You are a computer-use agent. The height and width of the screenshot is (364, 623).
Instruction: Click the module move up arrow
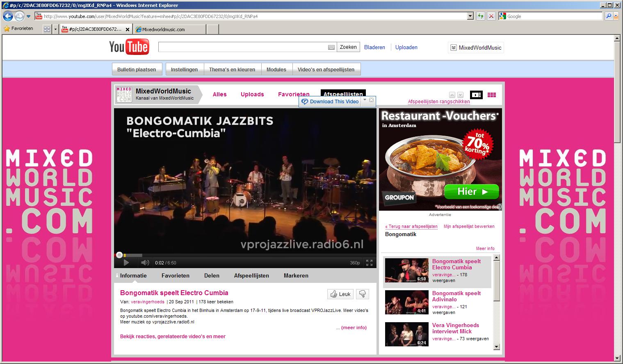click(452, 95)
